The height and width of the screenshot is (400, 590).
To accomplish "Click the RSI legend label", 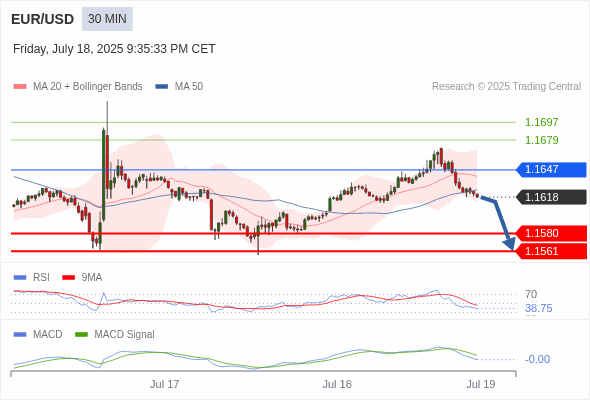I will (x=41, y=278).
